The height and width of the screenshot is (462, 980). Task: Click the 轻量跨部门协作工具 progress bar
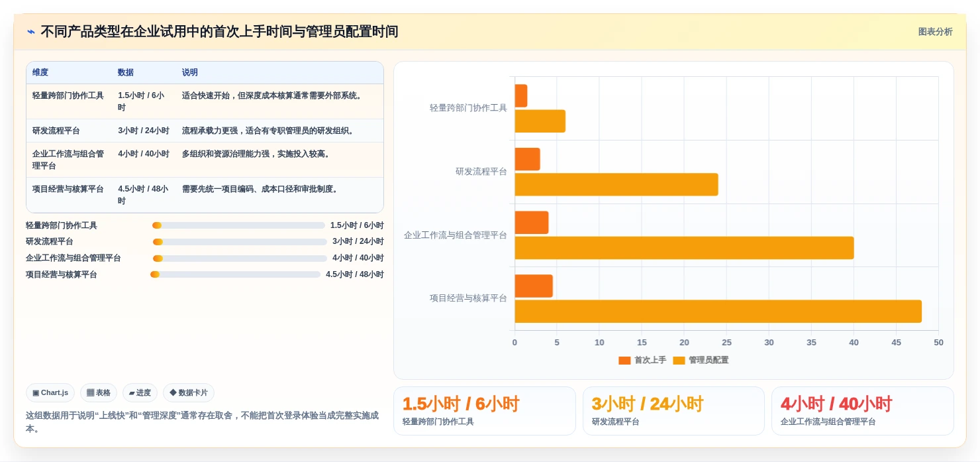tap(238, 225)
